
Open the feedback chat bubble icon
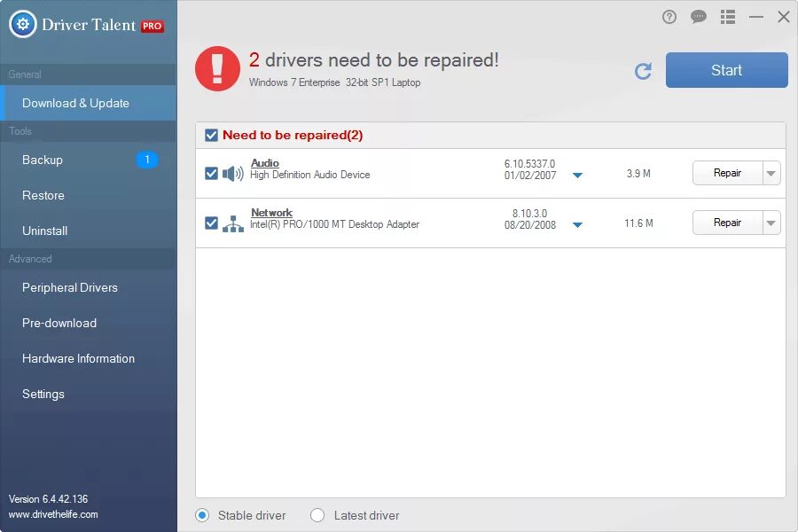[699, 17]
